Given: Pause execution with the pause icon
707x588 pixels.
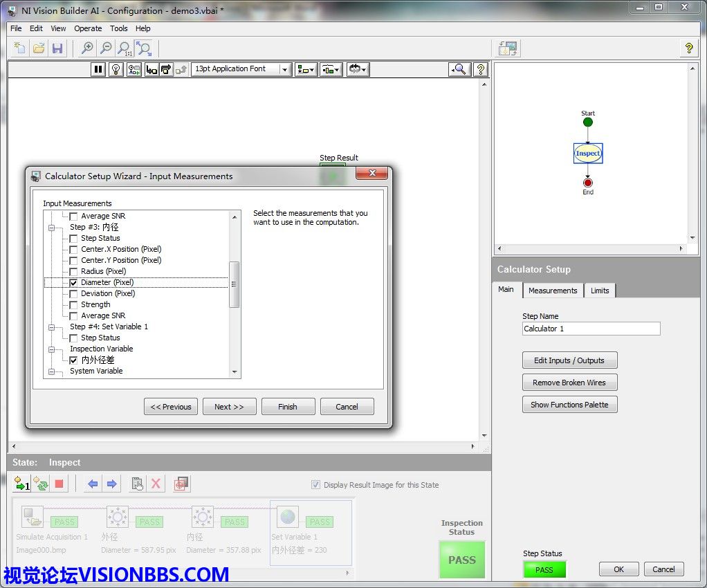Looking at the screenshot, I should 98,69.
